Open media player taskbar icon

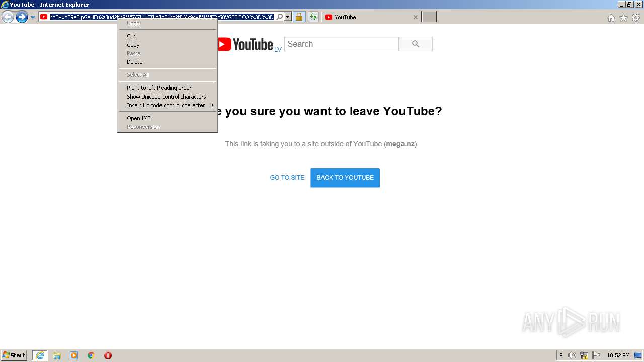click(x=74, y=355)
